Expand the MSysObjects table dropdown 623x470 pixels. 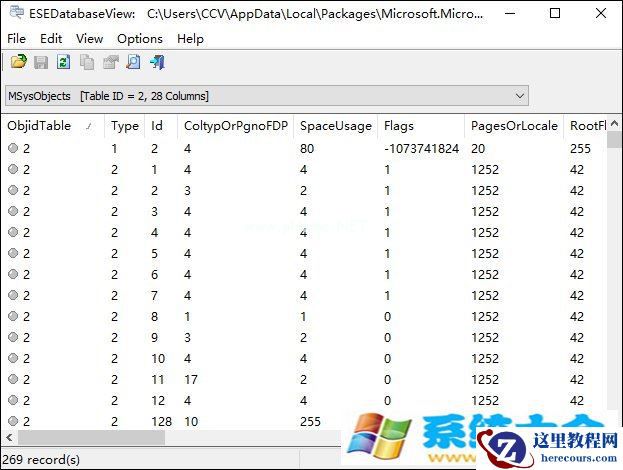(x=519, y=96)
